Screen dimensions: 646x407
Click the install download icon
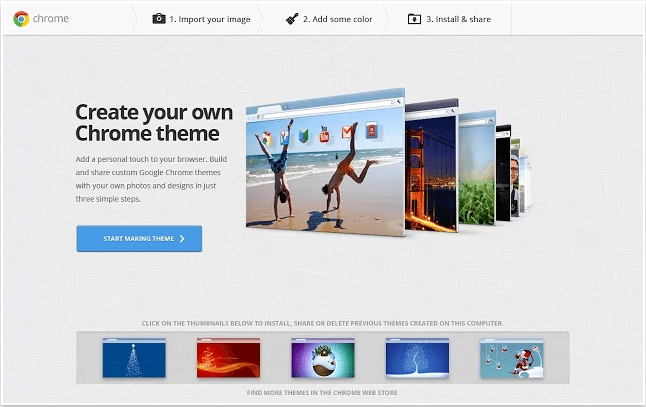point(414,19)
